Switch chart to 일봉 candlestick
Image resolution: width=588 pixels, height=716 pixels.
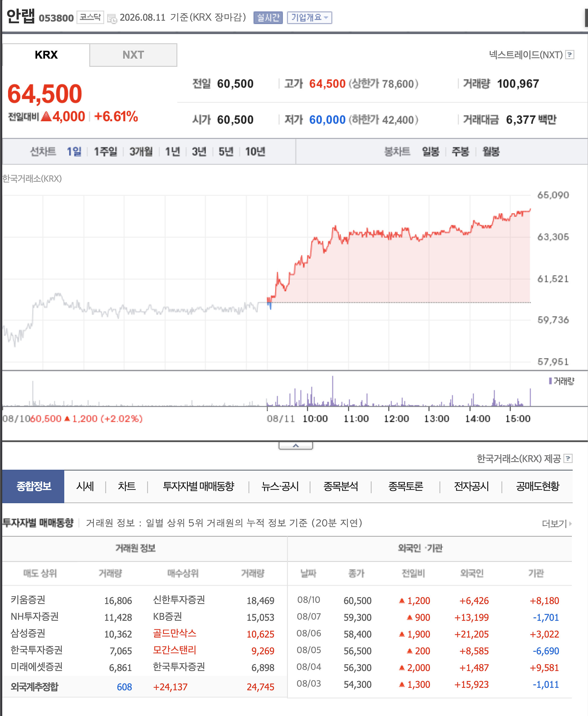(431, 151)
